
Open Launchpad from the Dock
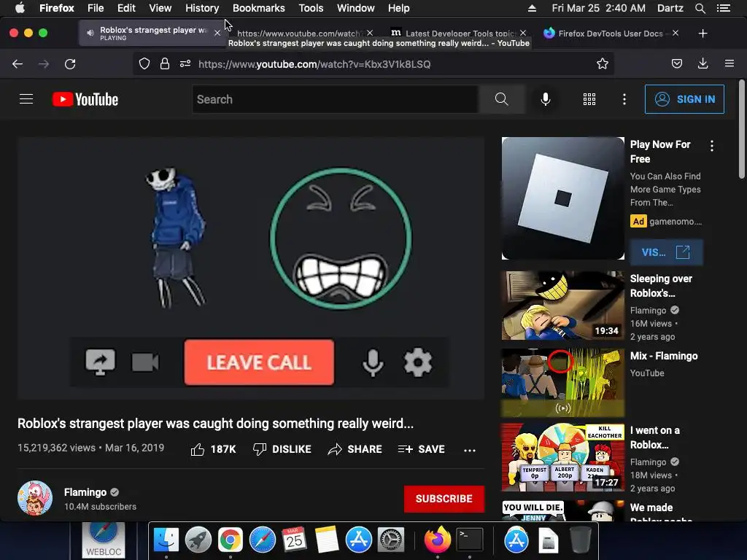tap(198, 540)
